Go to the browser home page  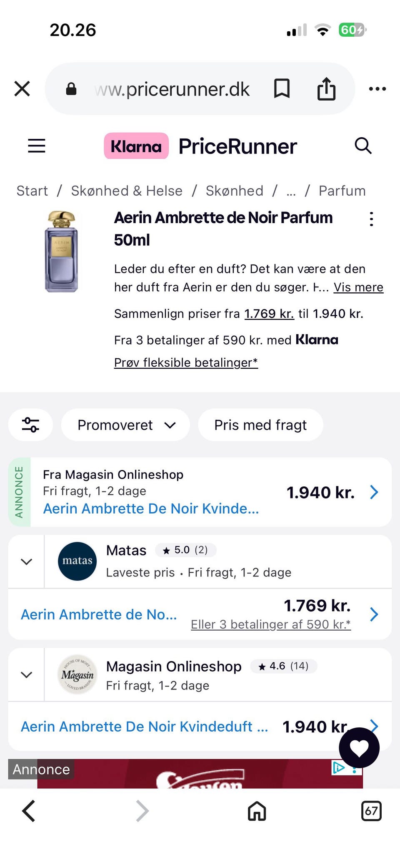click(x=257, y=811)
